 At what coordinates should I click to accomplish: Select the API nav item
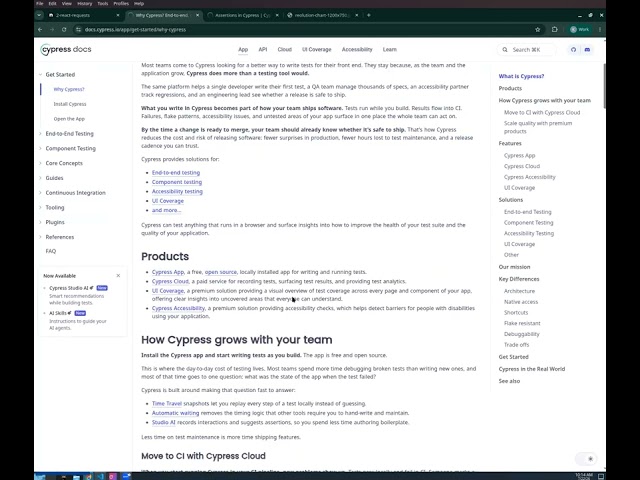[x=262, y=49]
